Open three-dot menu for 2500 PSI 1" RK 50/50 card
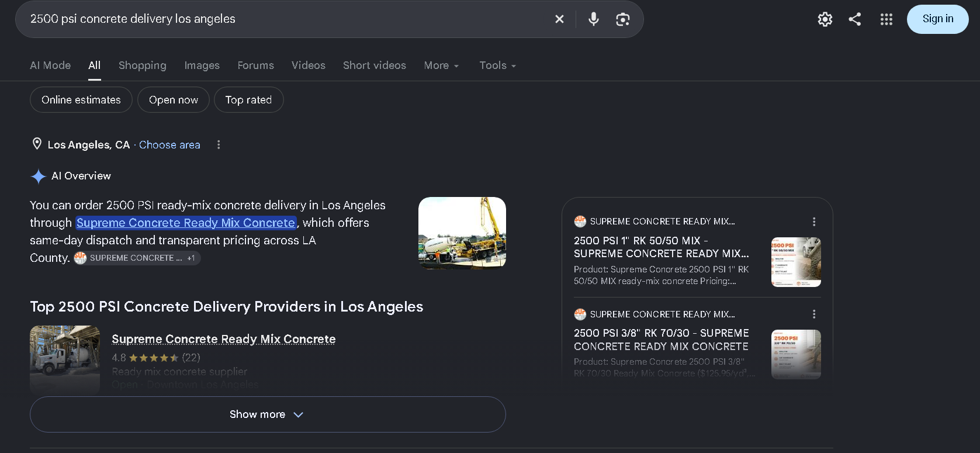The width and height of the screenshot is (980, 453). [x=814, y=222]
